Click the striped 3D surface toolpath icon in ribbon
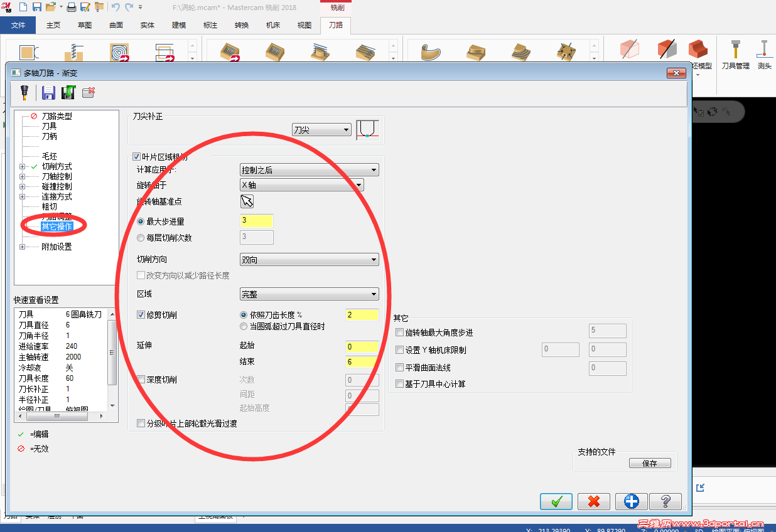The width and height of the screenshot is (776, 532). [x=320, y=53]
